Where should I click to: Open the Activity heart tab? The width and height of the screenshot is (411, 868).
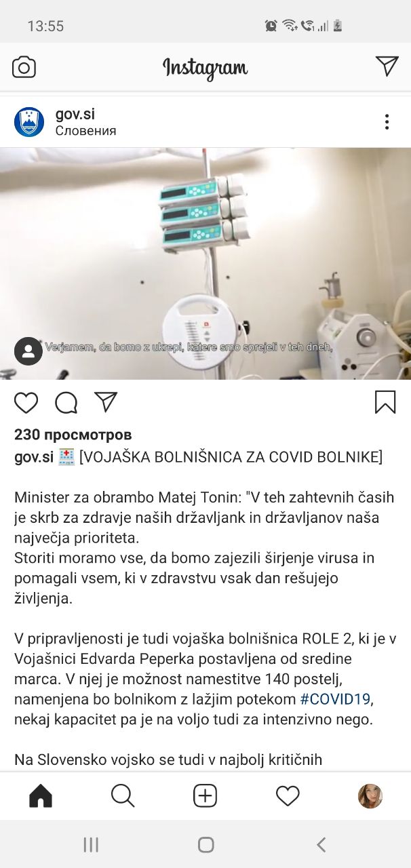(x=288, y=795)
